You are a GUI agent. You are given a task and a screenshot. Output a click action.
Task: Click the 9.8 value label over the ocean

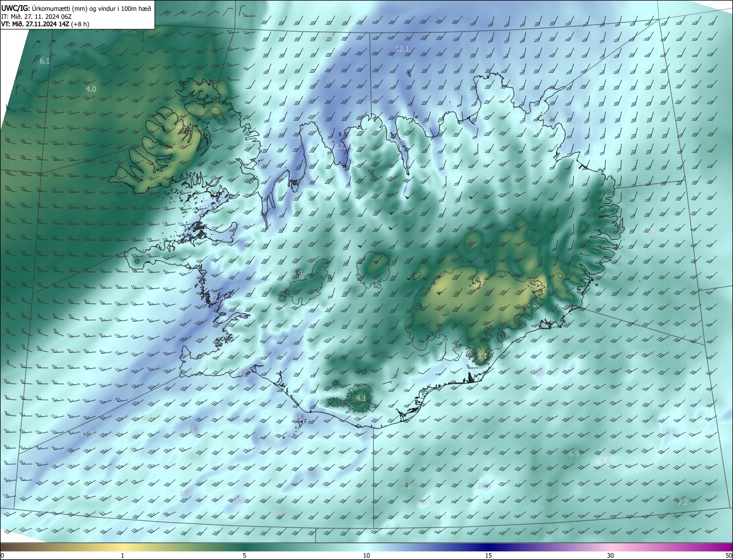[605, 461]
